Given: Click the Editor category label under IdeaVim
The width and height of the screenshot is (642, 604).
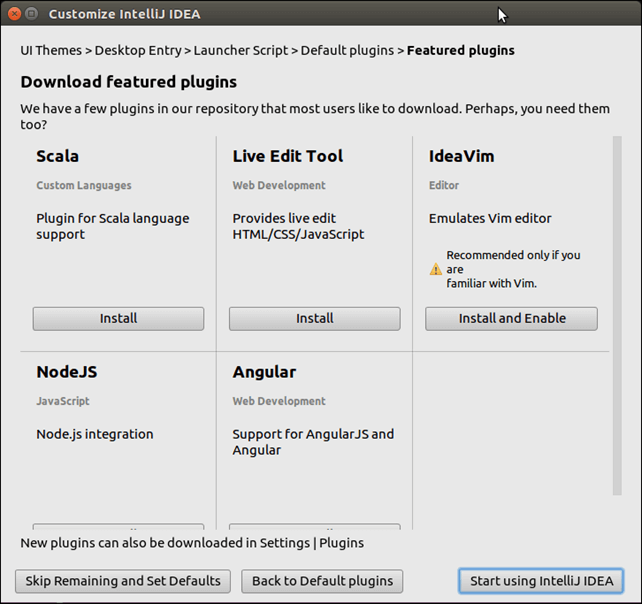Looking at the screenshot, I should click(x=444, y=185).
